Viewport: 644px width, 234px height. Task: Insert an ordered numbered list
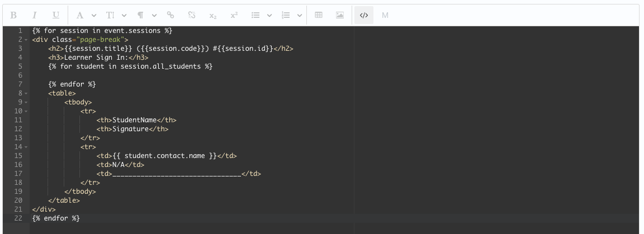tap(286, 15)
